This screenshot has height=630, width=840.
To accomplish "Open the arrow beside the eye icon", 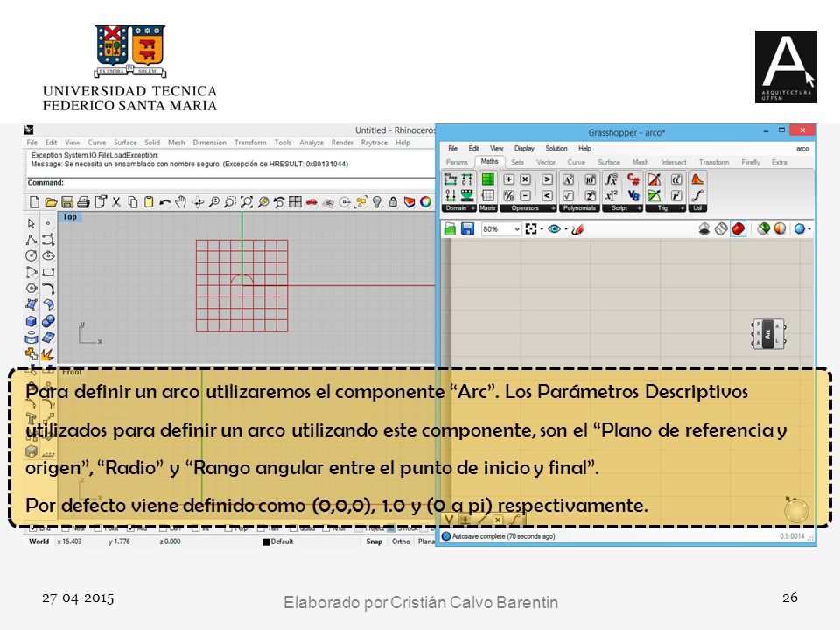I will (566, 229).
